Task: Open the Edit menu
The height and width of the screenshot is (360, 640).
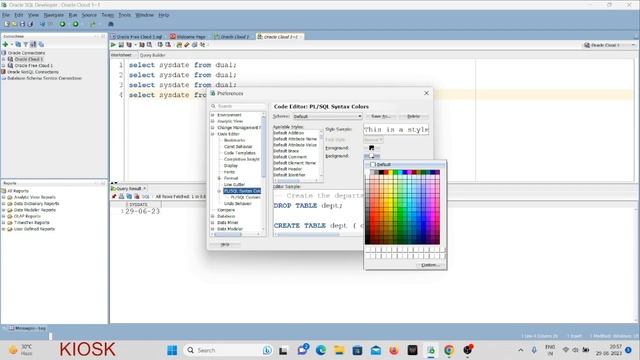Action: coord(19,15)
